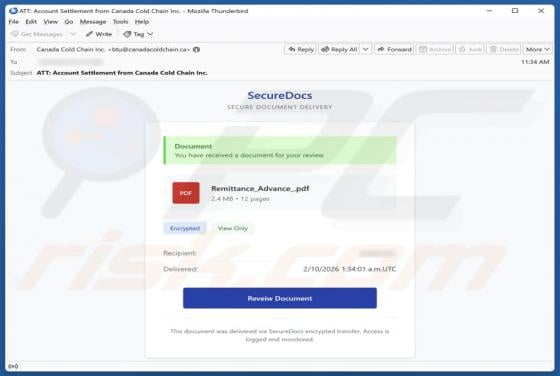
Task: Click the delivered date 2/10/2026 value
Action: [349, 269]
